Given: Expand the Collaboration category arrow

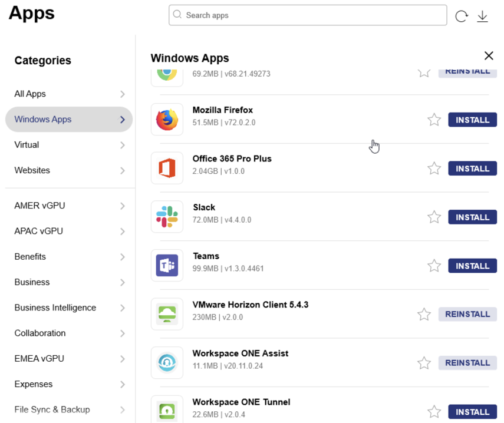Looking at the screenshot, I should [122, 333].
